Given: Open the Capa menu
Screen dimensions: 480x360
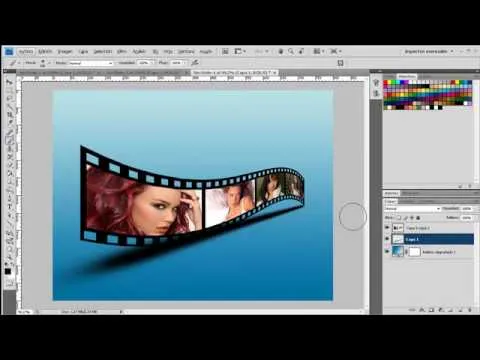Looking at the screenshot, I should pos(83,52).
